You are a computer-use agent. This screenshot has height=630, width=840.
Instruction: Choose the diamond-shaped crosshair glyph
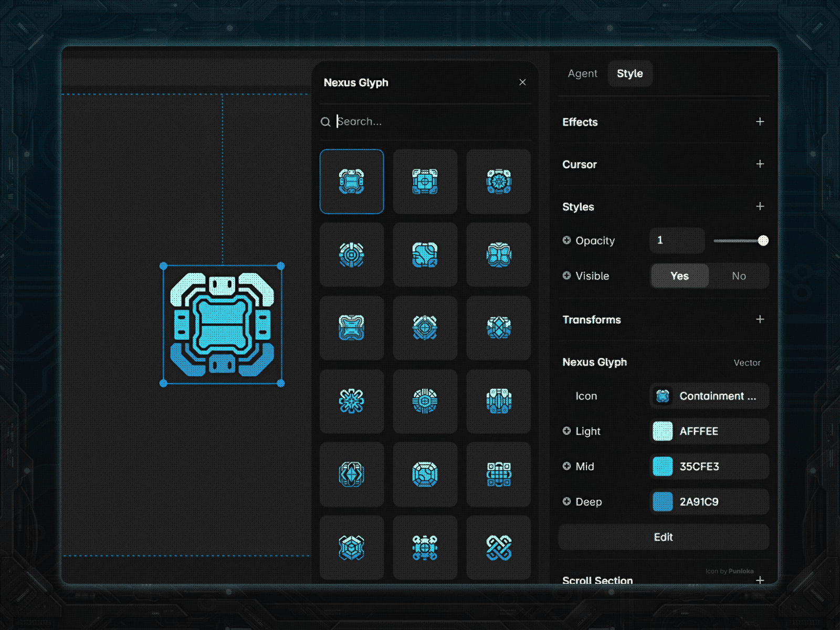tap(425, 328)
